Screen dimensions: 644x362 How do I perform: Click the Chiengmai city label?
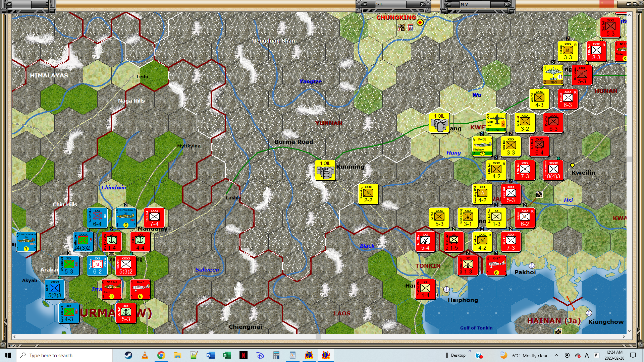pyautogui.click(x=246, y=327)
